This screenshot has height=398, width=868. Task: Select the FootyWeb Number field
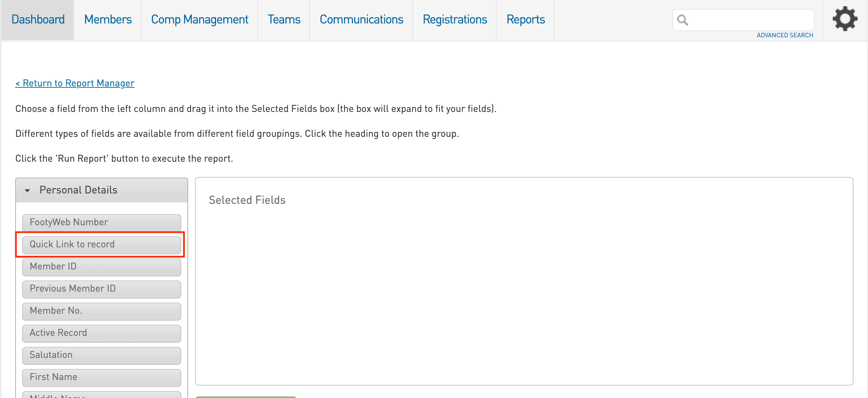[101, 222]
